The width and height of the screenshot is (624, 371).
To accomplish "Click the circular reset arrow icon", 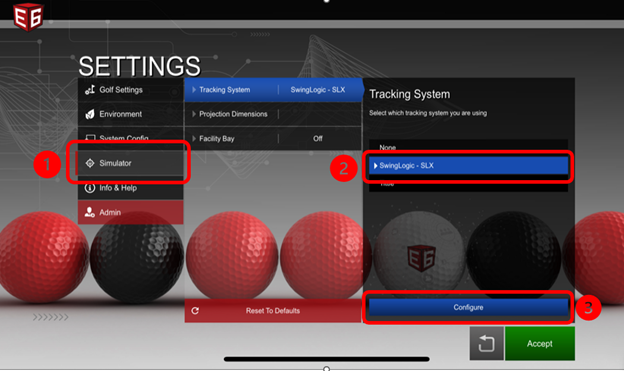I will pyautogui.click(x=195, y=310).
